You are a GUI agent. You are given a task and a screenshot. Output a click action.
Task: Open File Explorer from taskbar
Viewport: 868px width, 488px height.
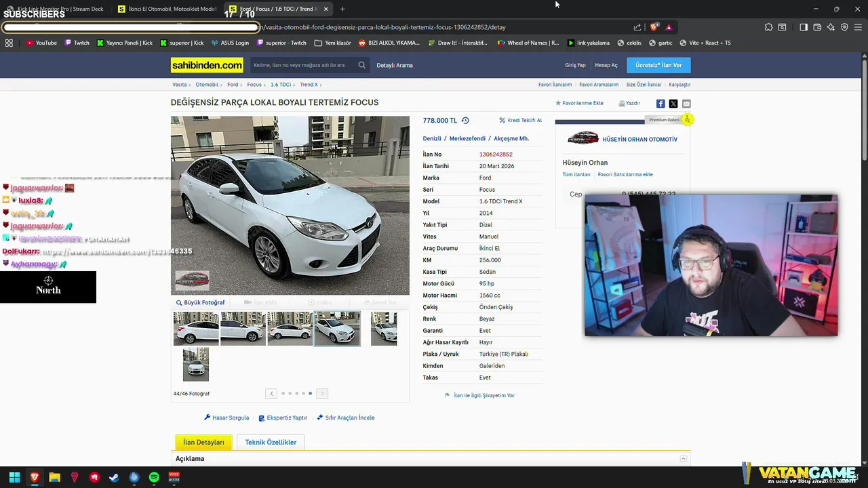click(x=54, y=477)
